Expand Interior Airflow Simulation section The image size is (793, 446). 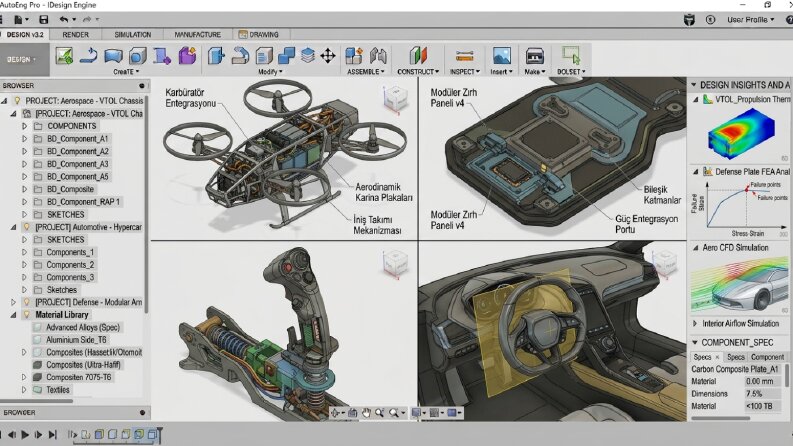[694, 323]
